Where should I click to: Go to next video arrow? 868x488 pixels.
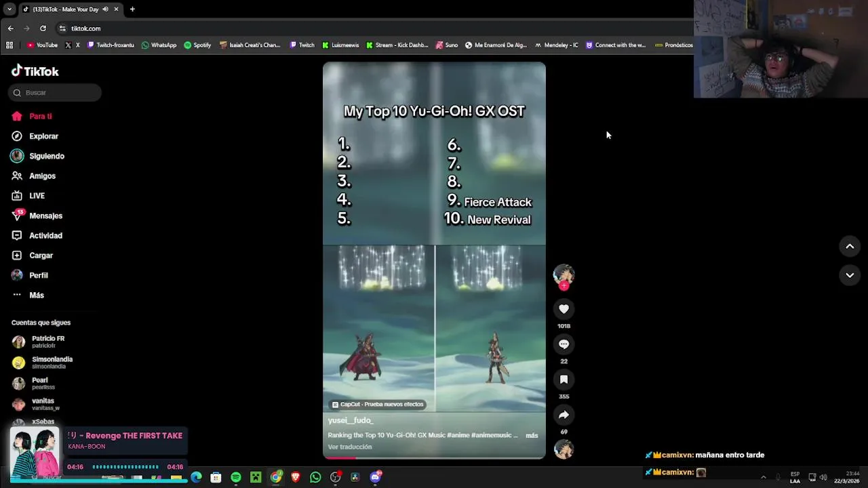(850, 275)
